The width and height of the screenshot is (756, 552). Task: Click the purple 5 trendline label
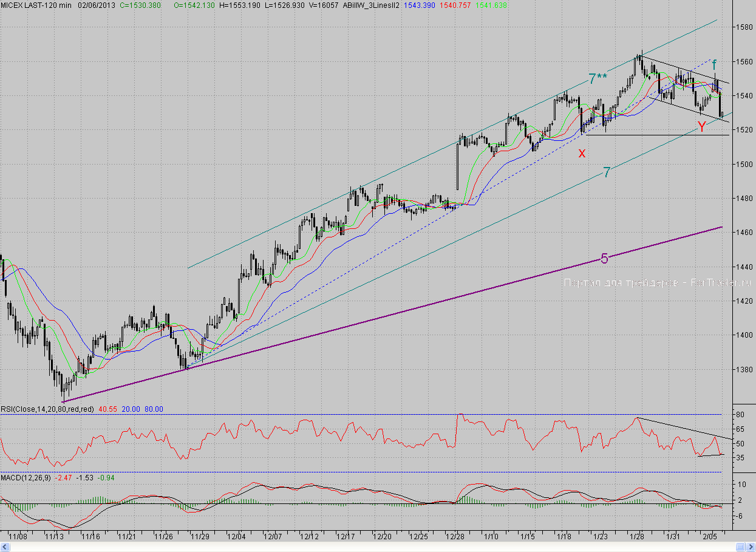[604, 258]
